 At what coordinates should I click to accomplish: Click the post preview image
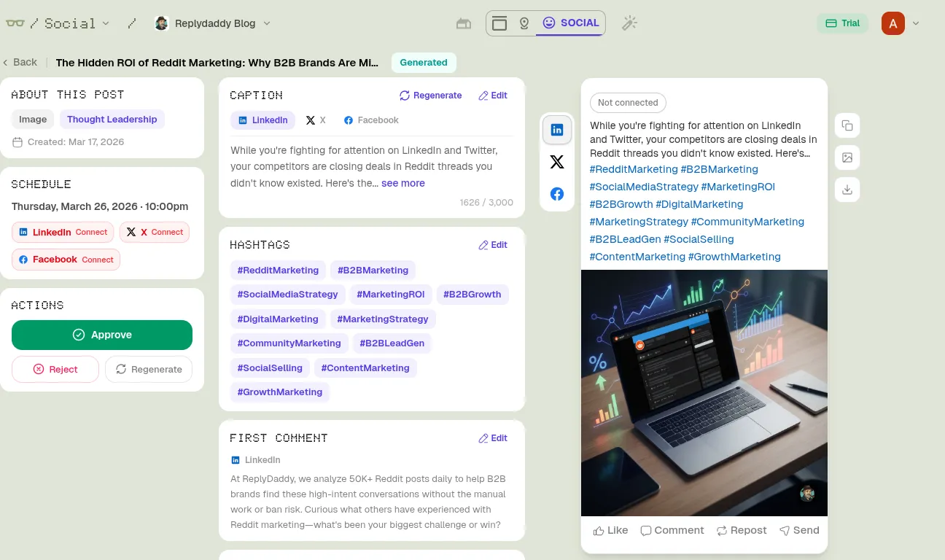tap(704, 392)
